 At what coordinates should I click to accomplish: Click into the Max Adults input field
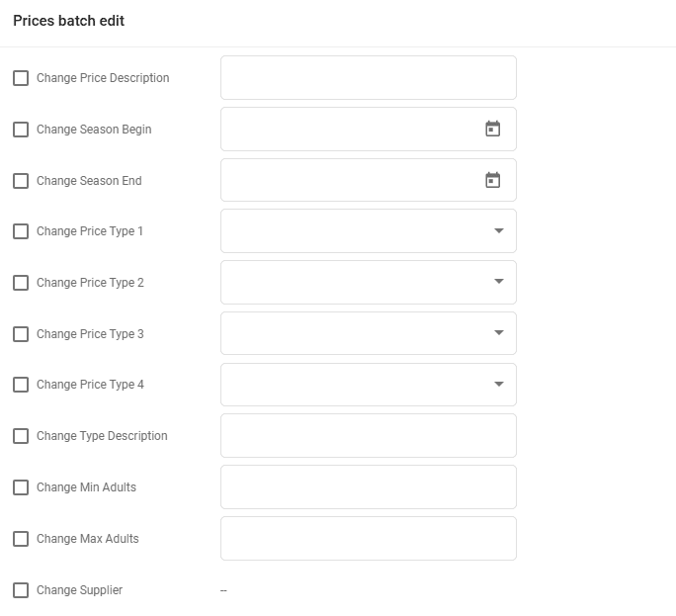coord(368,538)
